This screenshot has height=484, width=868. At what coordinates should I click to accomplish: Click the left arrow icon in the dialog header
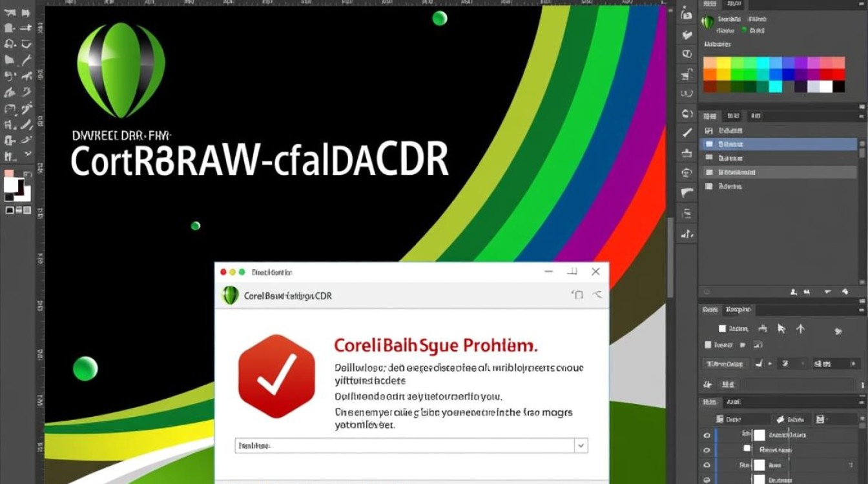pos(597,295)
